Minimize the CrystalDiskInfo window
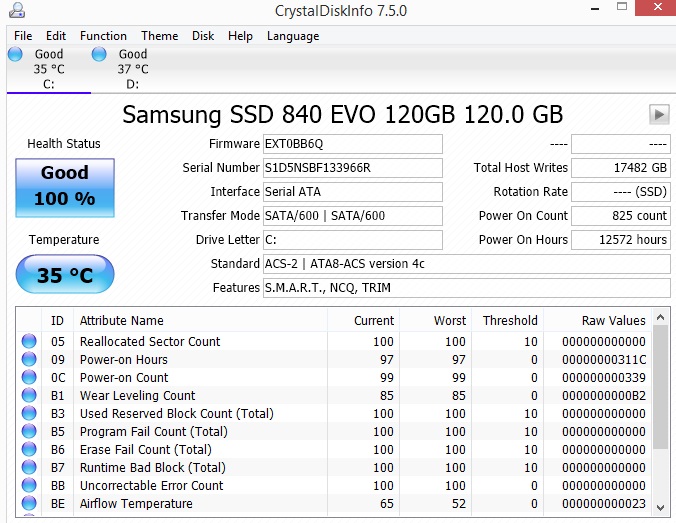676x523 pixels. click(595, 9)
